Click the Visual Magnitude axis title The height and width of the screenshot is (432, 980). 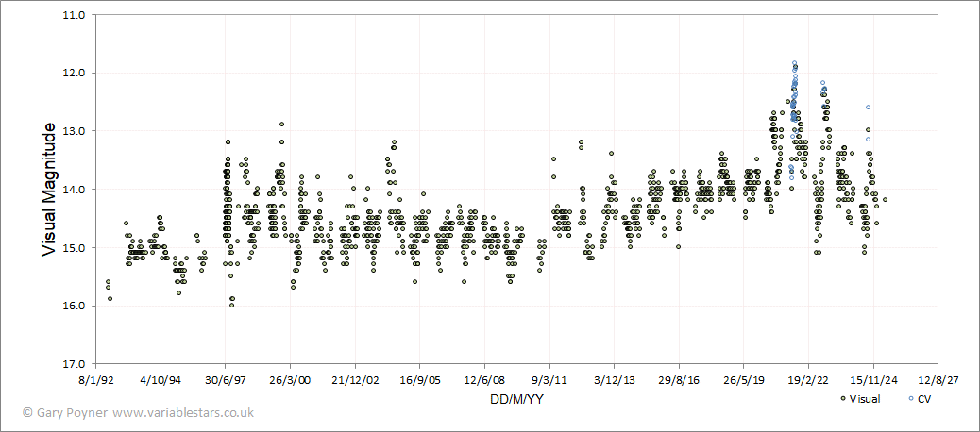pos(49,190)
